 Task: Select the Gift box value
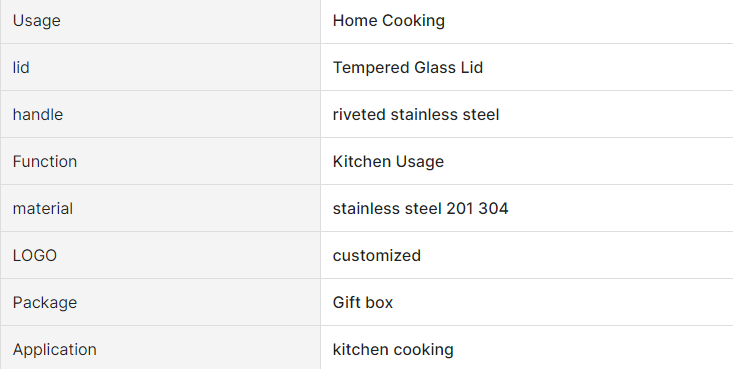point(363,303)
